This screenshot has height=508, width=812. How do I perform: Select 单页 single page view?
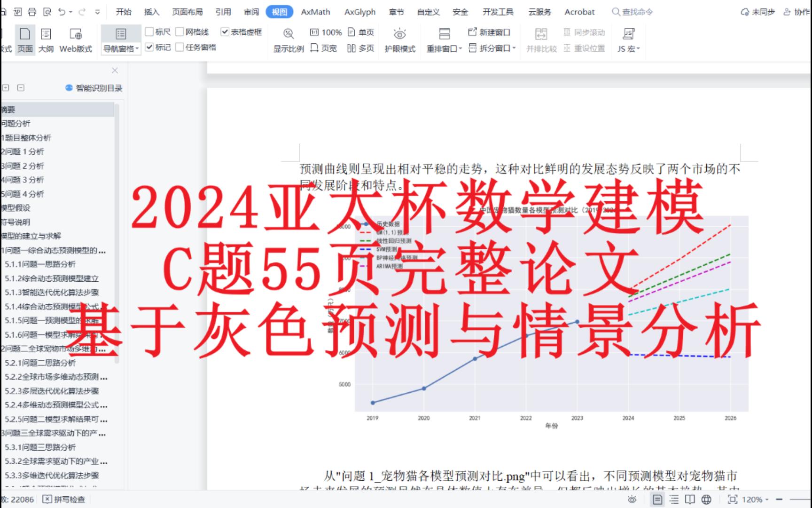[x=361, y=32]
